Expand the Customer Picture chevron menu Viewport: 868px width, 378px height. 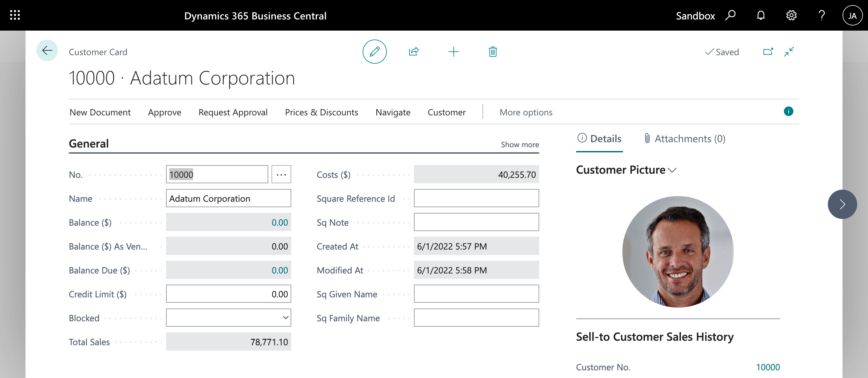coord(672,170)
